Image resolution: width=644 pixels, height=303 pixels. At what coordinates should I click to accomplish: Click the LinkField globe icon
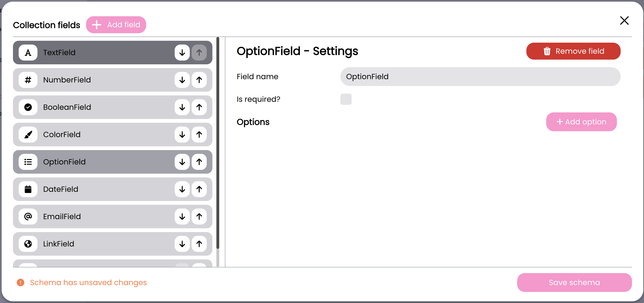click(x=28, y=244)
